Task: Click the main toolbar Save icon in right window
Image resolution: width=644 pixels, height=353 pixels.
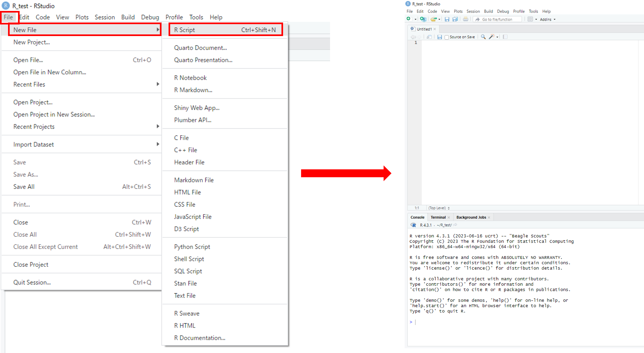Action: [x=447, y=19]
